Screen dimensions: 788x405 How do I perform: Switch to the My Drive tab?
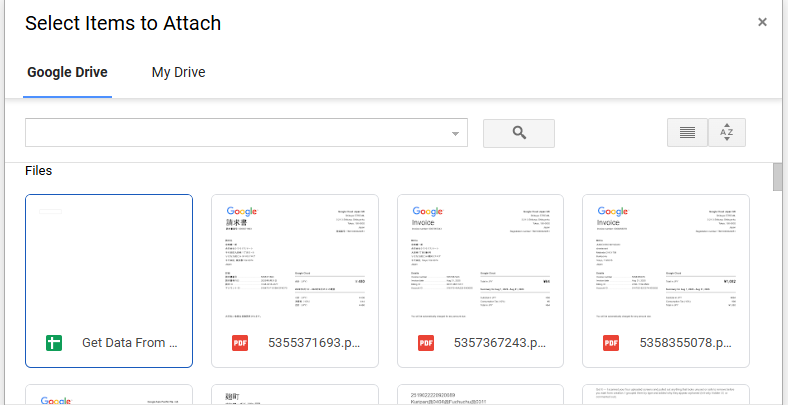pyautogui.click(x=178, y=72)
